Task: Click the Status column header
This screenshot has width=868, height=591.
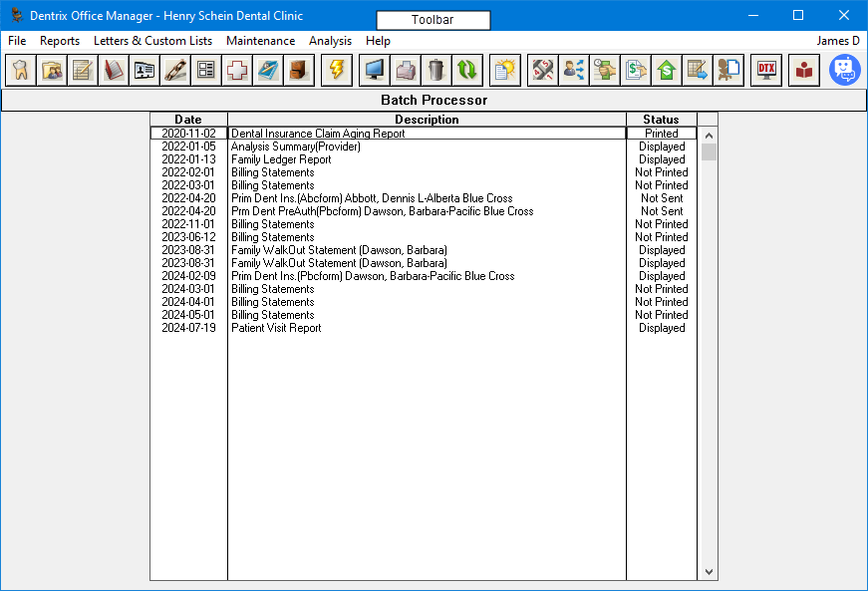Action: coord(661,120)
